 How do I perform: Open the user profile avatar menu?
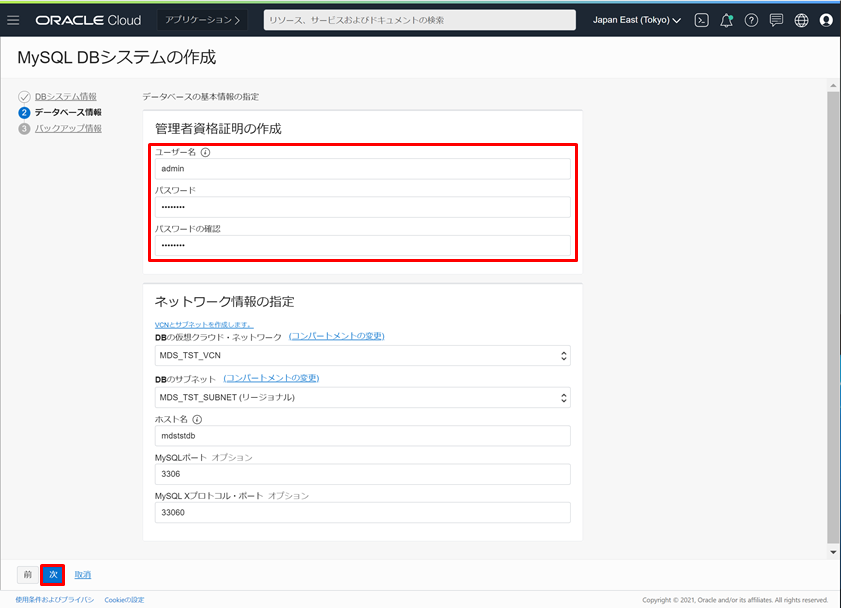pos(826,20)
